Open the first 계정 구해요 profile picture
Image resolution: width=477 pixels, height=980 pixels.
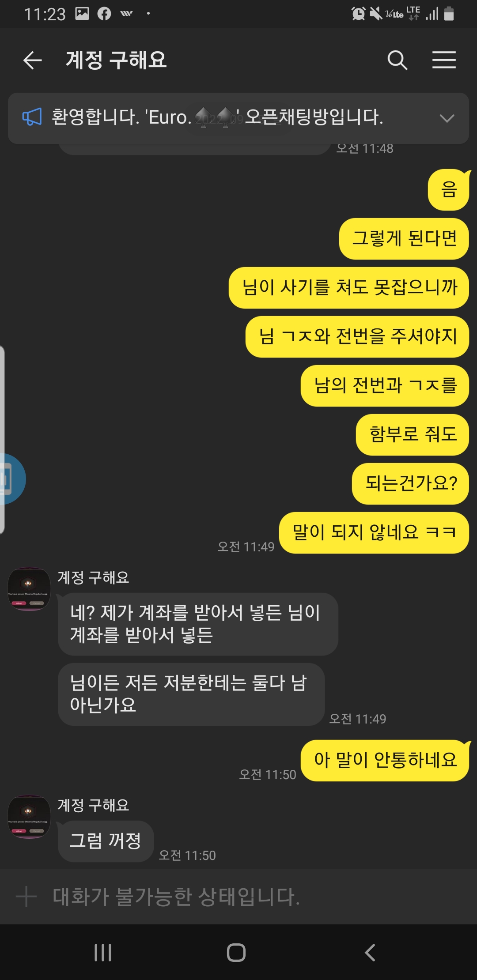click(x=29, y=589)
